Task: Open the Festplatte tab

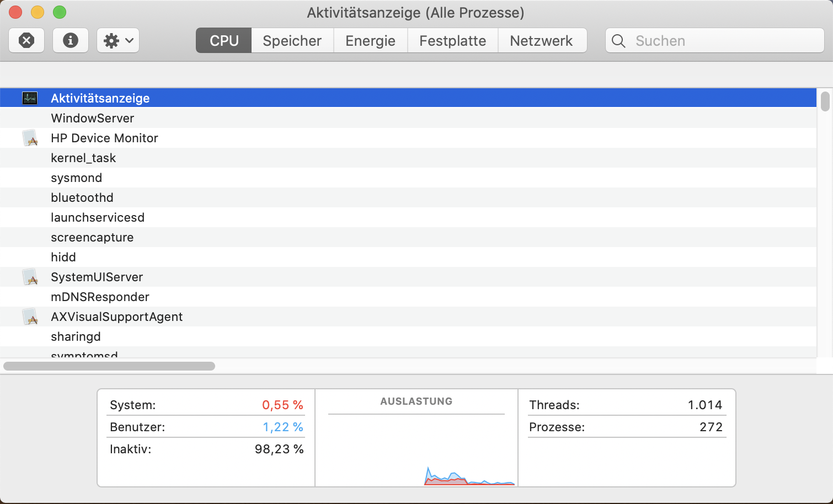Action: (x=452, y=41)
